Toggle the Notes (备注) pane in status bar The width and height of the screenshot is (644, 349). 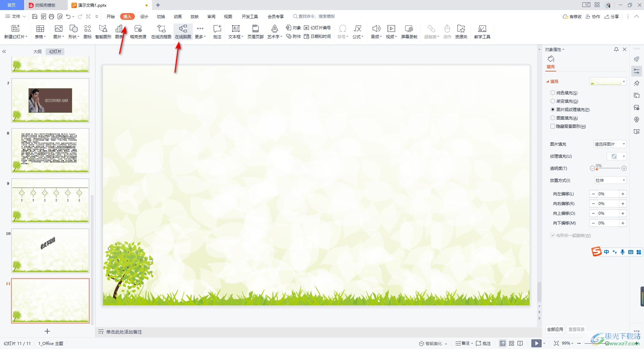[464, 343]
